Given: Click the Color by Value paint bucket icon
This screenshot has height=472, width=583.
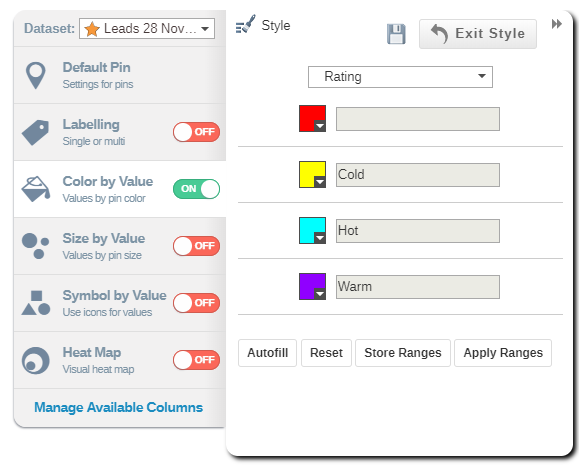Looking at the screenshot, I should [x=36, y=189].
